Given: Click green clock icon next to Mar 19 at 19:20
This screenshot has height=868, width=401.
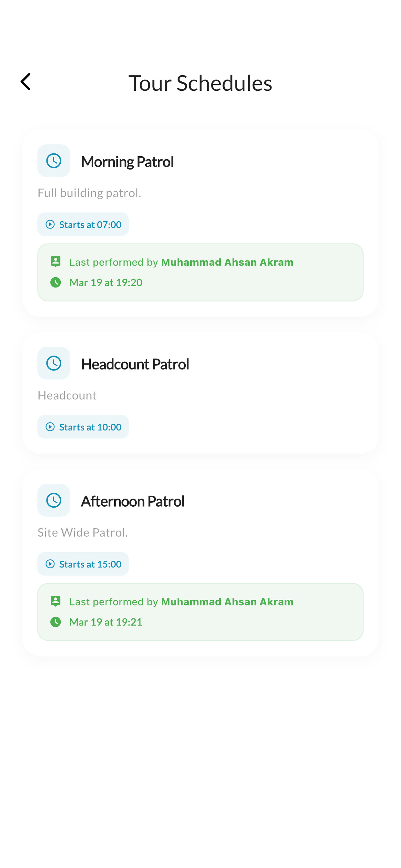Looking at the screenshot, I should [x=56, y=282].
